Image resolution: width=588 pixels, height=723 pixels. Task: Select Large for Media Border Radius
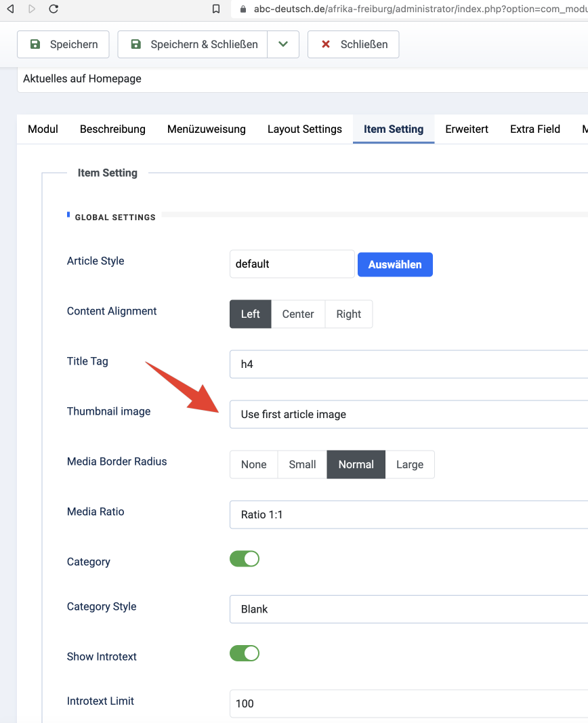tap(410, 464)
